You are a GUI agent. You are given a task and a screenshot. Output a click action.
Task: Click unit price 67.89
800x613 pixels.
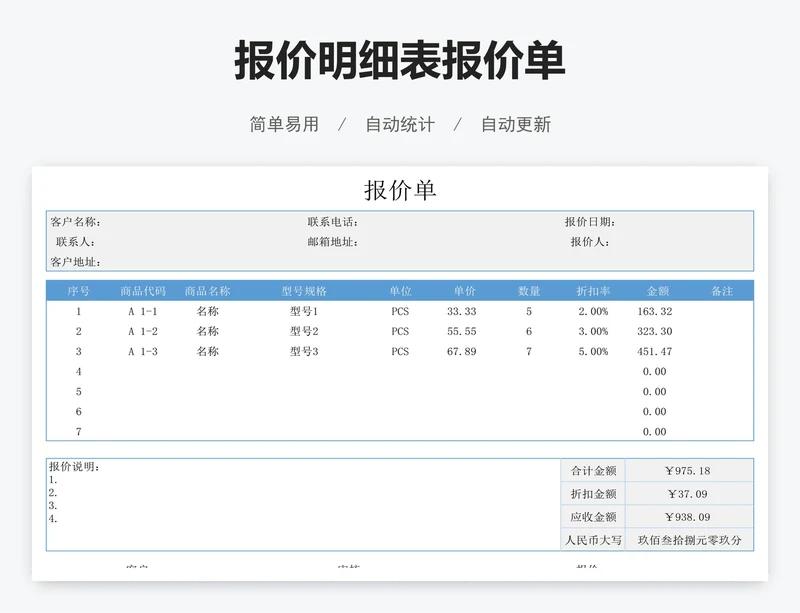coord(462,352)
